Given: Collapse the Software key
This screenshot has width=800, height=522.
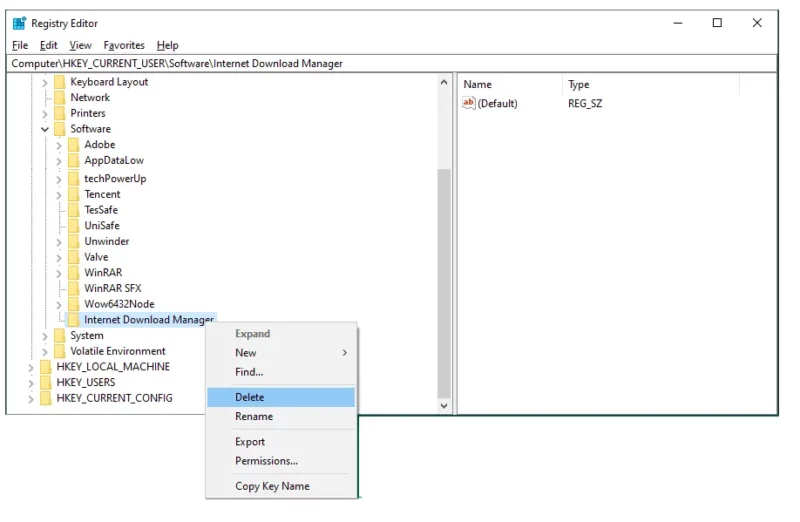Looking at the screenshot, I should click(x=45, y=129).
